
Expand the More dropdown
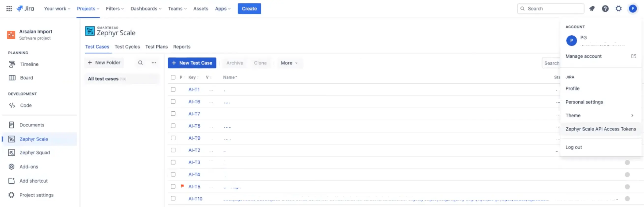coord(289,63)
